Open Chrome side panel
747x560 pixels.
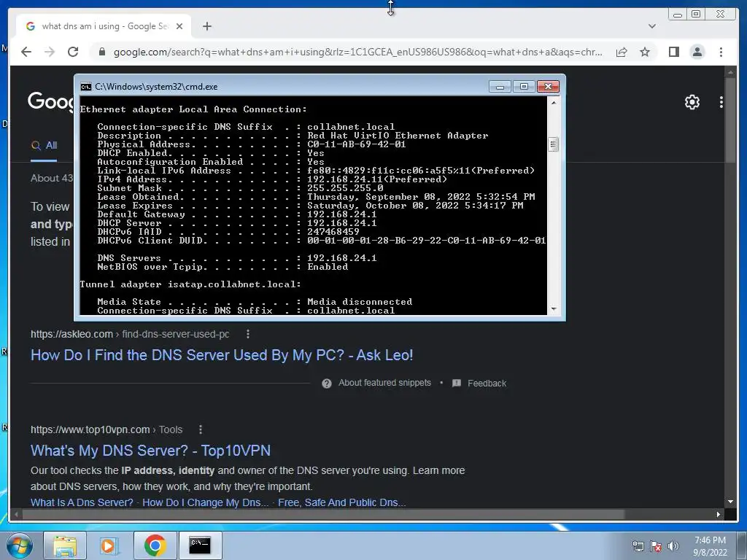(x=673, y=52)
